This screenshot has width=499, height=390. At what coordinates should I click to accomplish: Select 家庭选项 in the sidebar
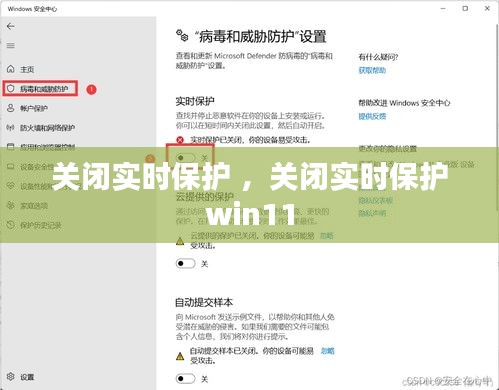coord(34,206)
